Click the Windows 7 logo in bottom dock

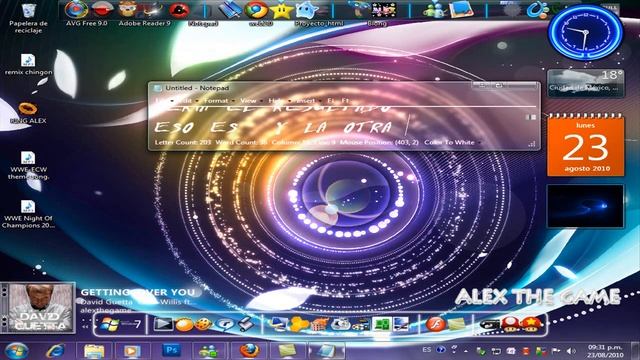coord(110,324)
